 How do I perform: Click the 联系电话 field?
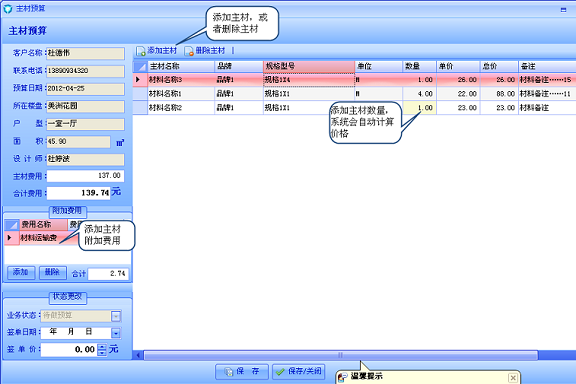[85, 71]
